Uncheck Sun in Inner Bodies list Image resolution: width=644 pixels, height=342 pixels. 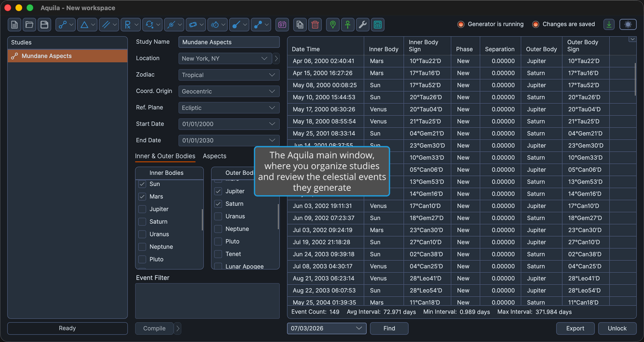click(142, 184)
